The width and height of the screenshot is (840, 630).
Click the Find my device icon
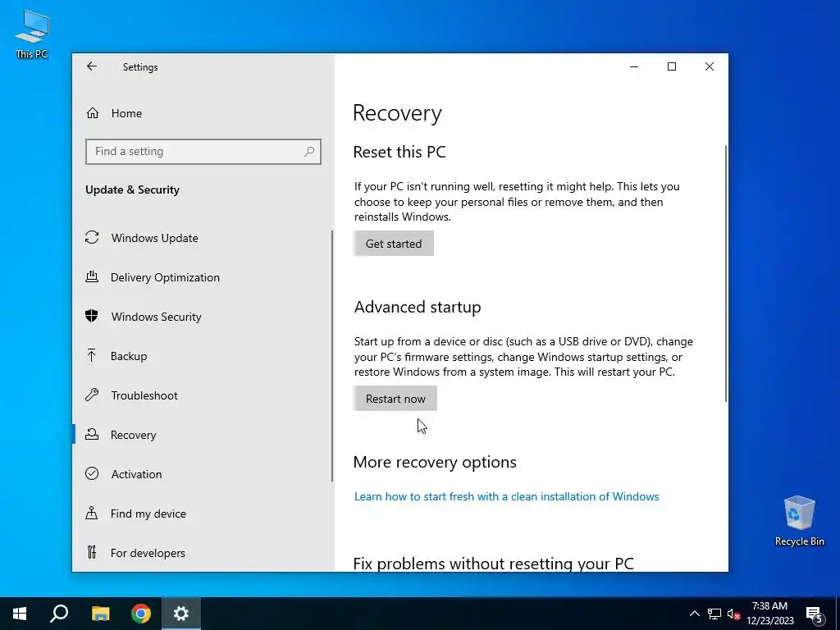coord(92,514)
